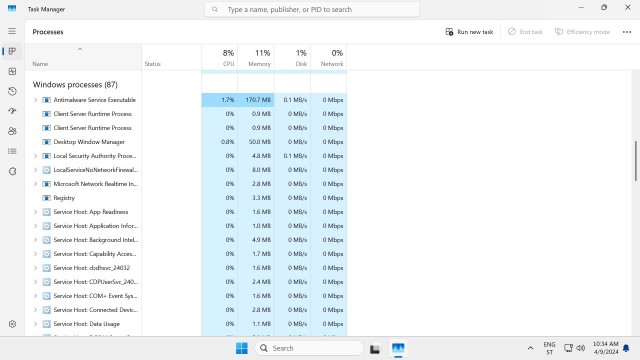Select first Client Server Runtime Process row
640x360 pixels.
pyautogui.click(x=186, y=114)
